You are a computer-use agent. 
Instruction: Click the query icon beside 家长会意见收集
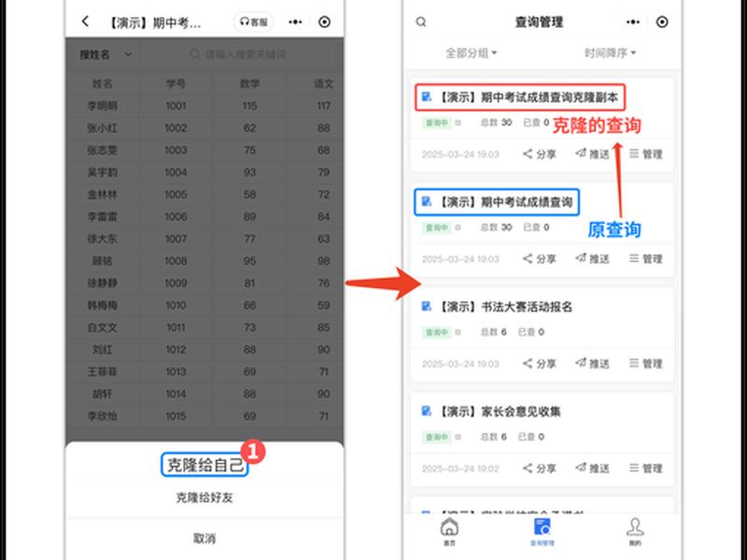(x=427, y=411)
